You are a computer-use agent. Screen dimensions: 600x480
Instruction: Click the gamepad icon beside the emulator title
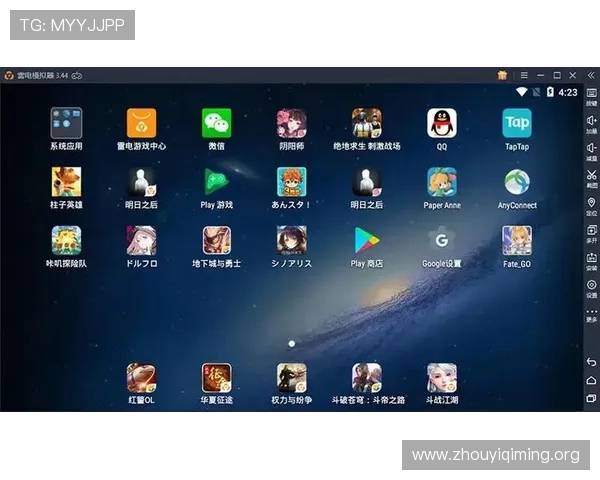click(77, 75)
